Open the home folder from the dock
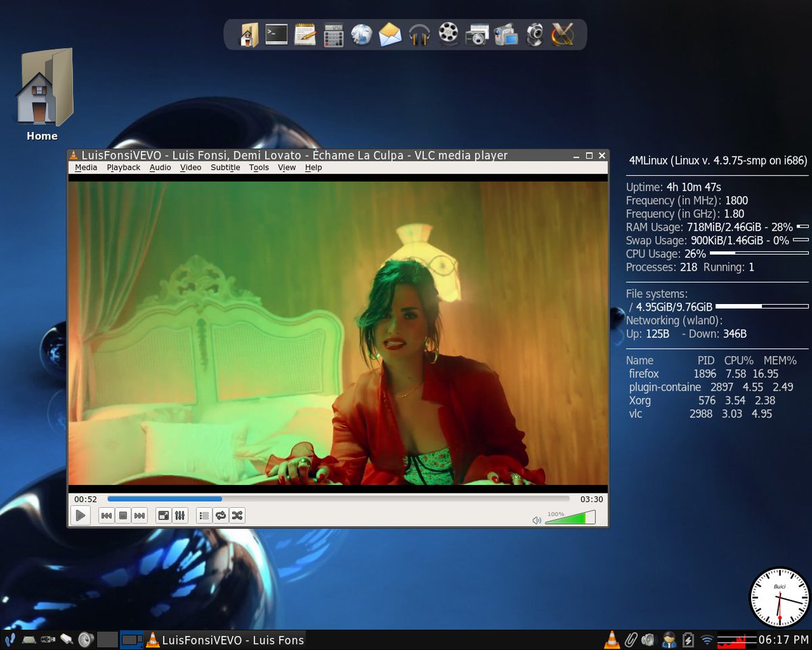This screenshot has width=812, height=650. click(250, 34)
